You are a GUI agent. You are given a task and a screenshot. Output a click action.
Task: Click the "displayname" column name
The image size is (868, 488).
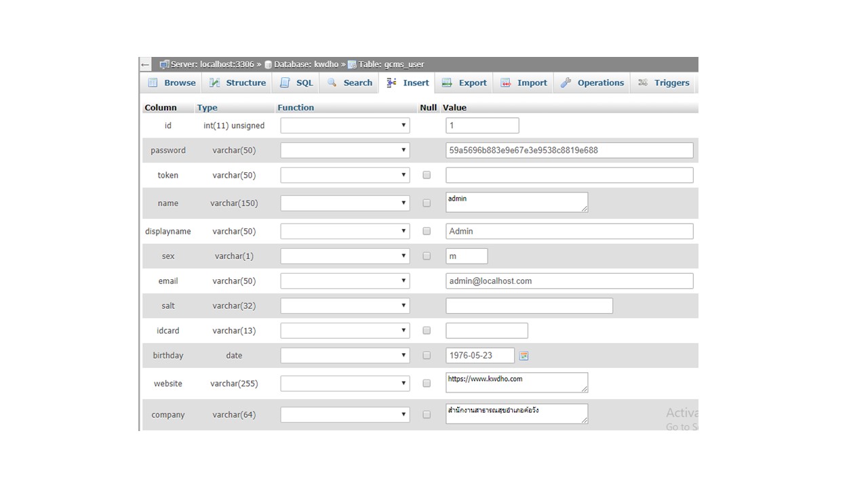(168, 232)
